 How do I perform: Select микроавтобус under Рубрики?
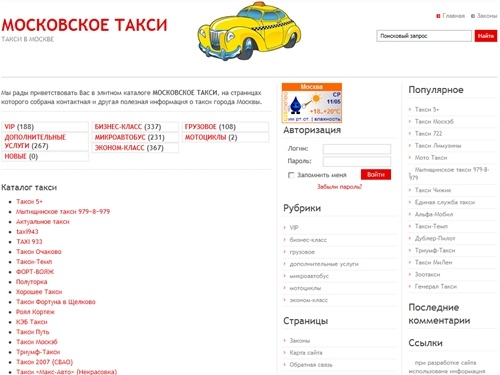click(309, 276)
